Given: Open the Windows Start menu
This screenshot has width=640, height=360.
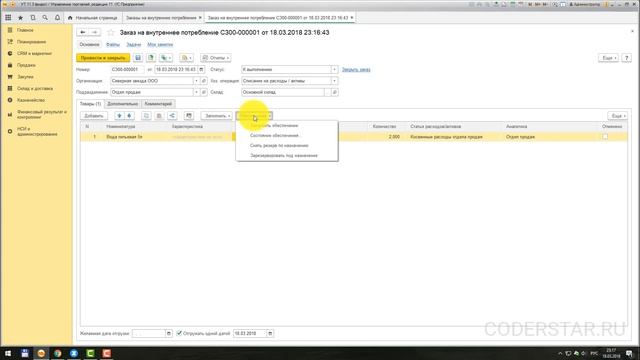Looking at the screenshot, I should coord(8,353).
